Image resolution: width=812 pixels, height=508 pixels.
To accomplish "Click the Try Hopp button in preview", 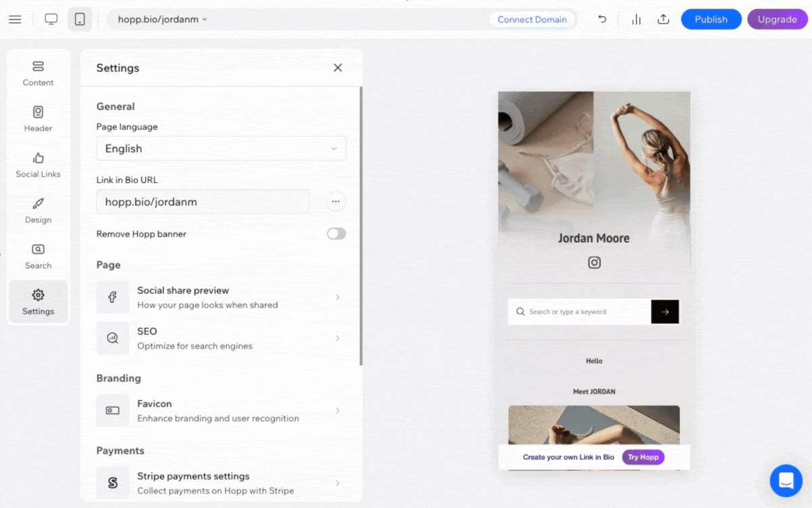I will pos(643,457).
